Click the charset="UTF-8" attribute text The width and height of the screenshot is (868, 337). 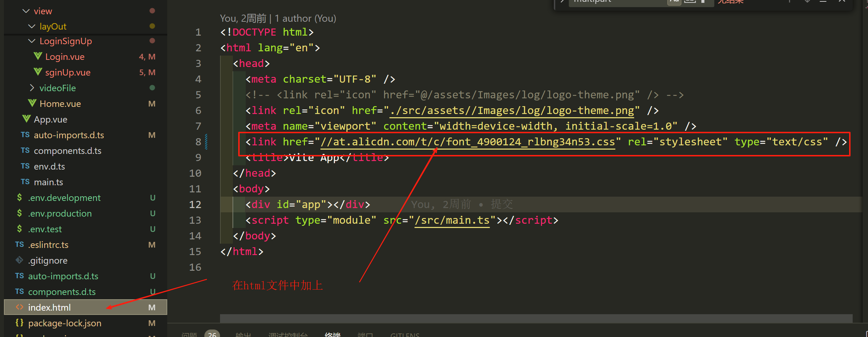pos(330,79)
